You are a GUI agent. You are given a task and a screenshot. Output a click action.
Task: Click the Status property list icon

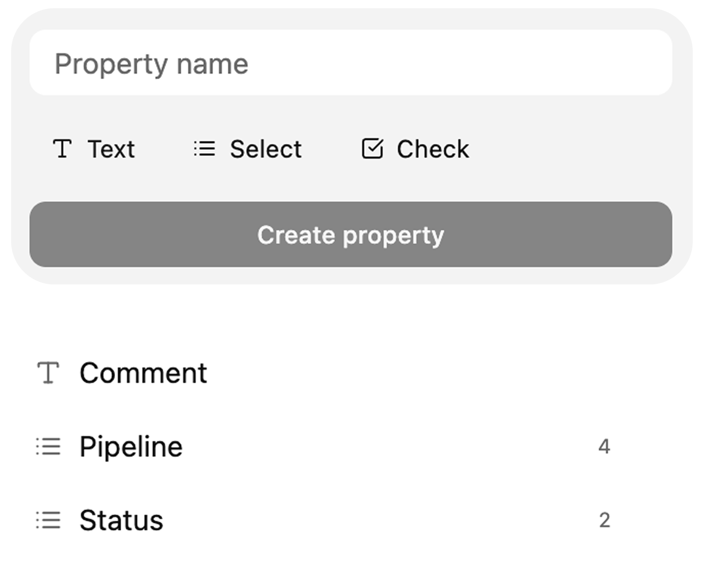point(48,520)
